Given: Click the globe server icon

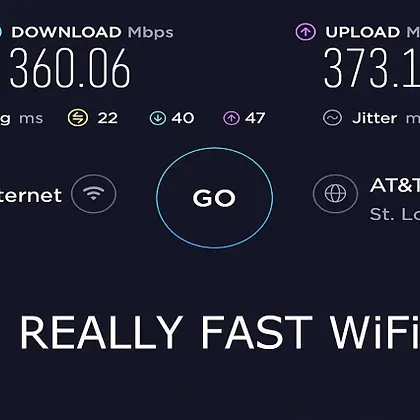Looking at the screenshot, I should click(335, 193).
